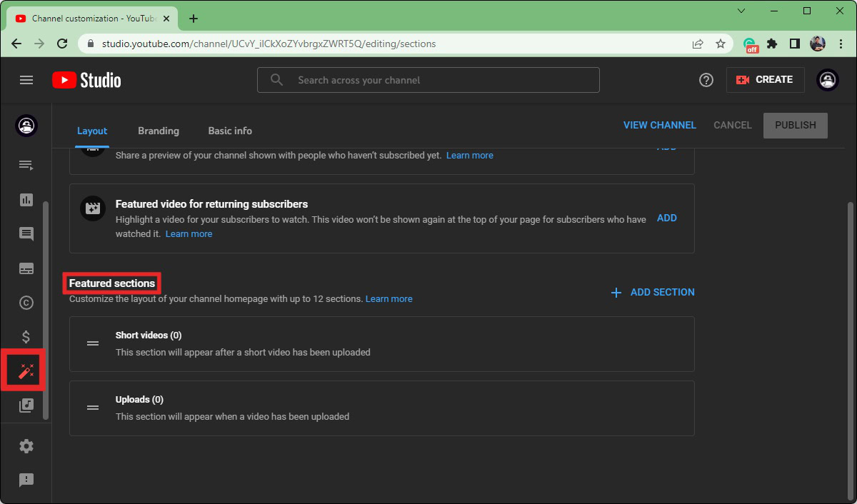The image size is (857, 504).
Task: Toggle the hamburger navigation menu
Action: 26,80
